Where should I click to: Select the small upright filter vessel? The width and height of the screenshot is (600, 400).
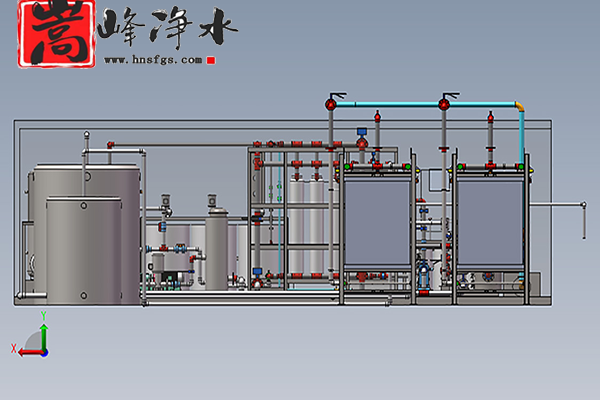216,245
